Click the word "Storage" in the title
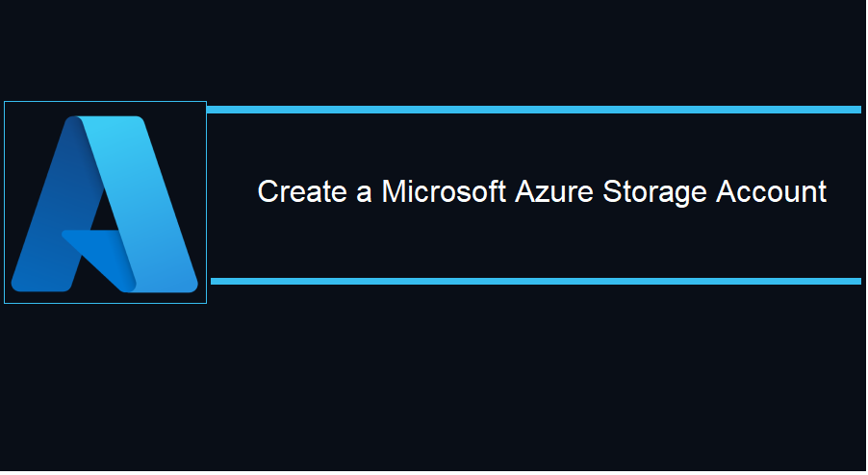 click(655, 193)
